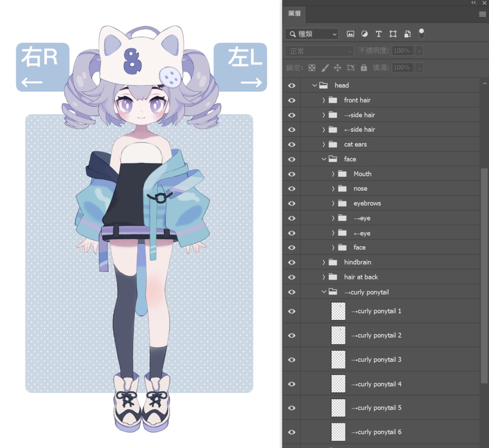Click the curly ponytail 1 layer thumbnail

338,311
